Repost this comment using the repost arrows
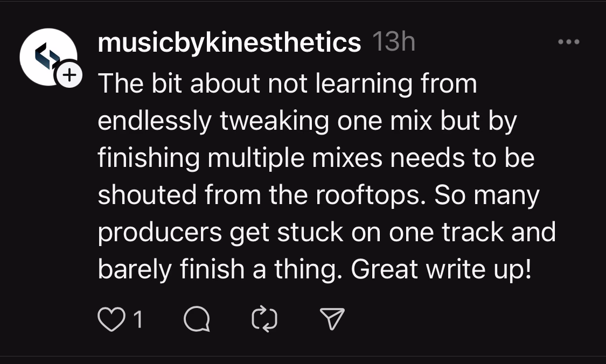The image size is (606, 364). [264, 320]
